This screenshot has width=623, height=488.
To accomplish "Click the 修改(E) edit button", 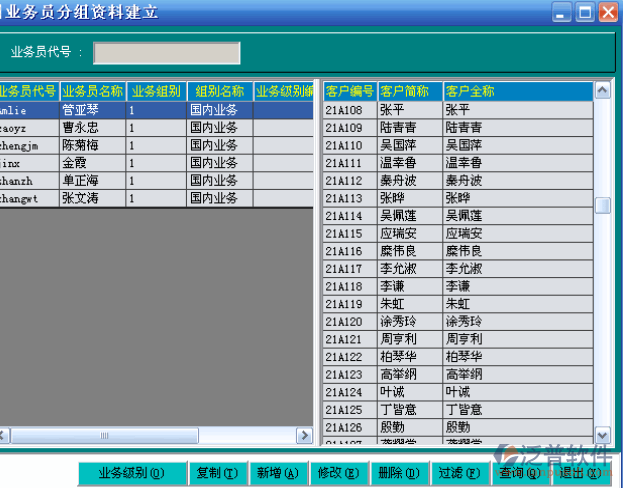I will (x=337, y=473).
